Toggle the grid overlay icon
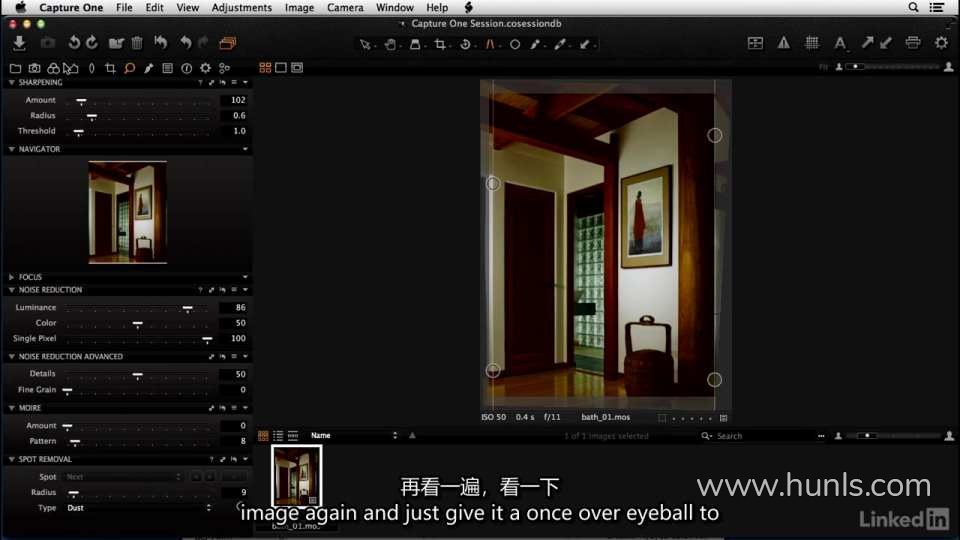 click(812, 43)
